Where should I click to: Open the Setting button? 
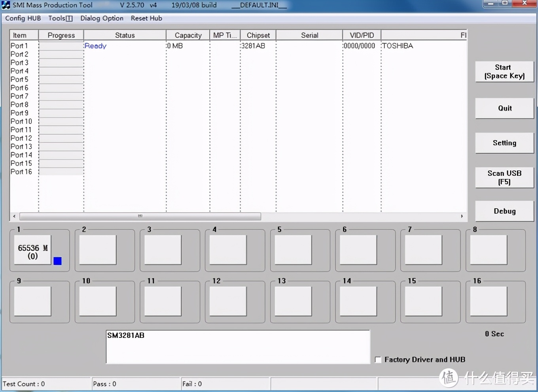pos(504,143)
